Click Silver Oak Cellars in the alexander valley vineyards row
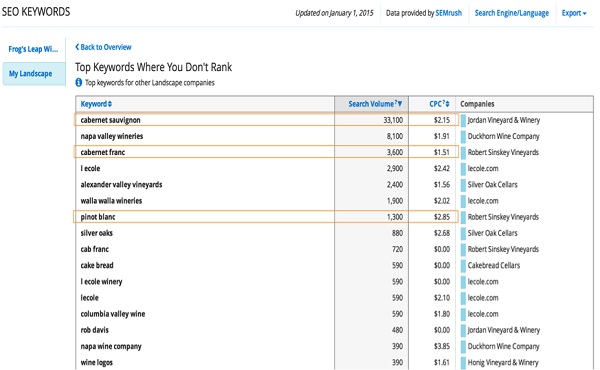 tap(492, 184)
